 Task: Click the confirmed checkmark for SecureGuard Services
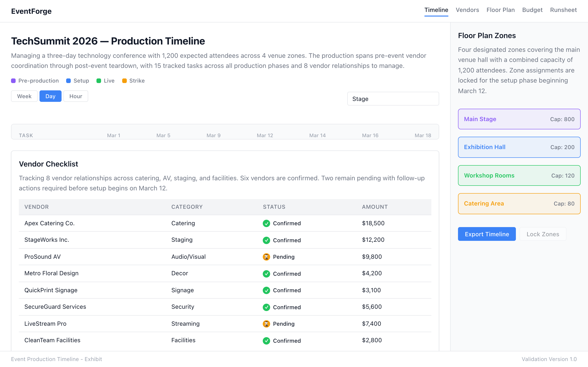point(266,307)
